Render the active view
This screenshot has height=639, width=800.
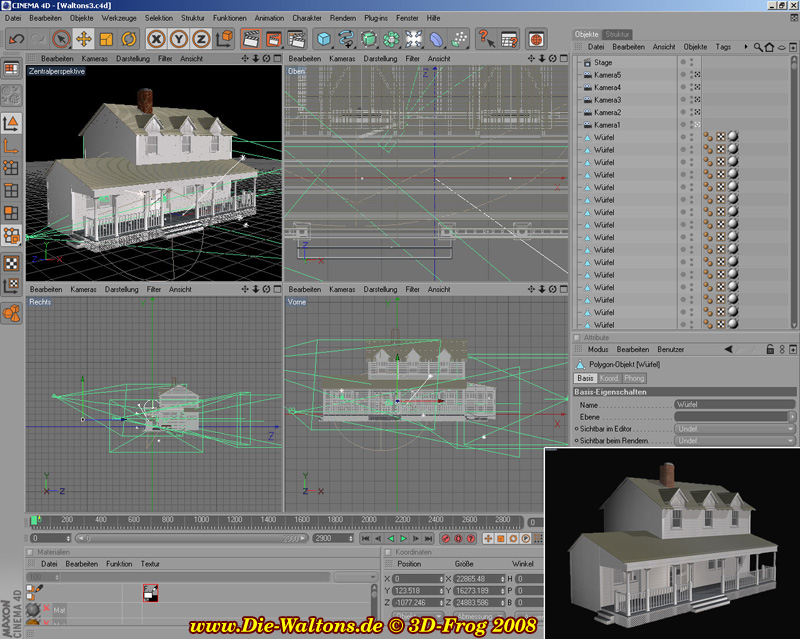[x=251, y=39]
